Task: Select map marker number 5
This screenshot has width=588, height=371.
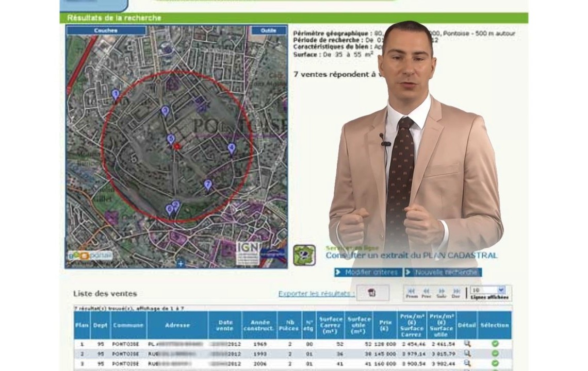Action: coord(171,140)
